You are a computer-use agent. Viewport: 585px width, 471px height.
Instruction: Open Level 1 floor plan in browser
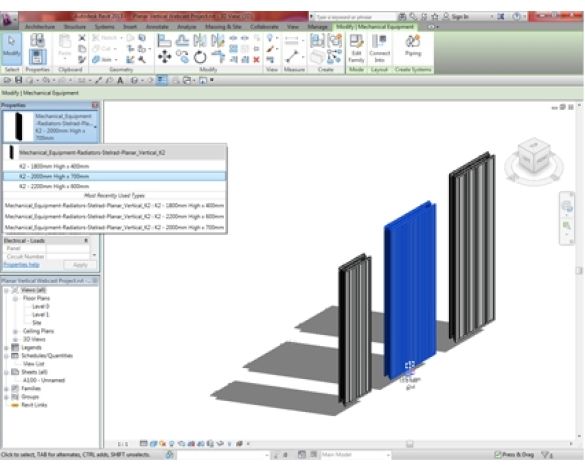click(x=40, y=315)
